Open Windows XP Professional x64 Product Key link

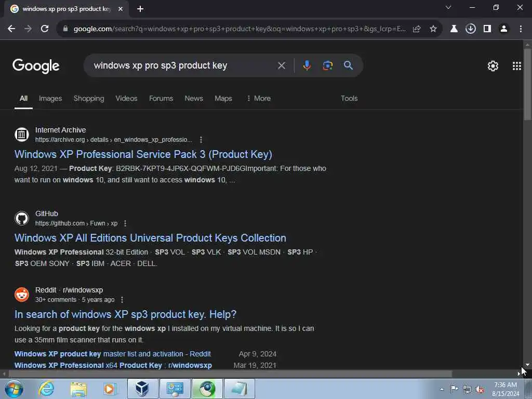click(113, 365)
